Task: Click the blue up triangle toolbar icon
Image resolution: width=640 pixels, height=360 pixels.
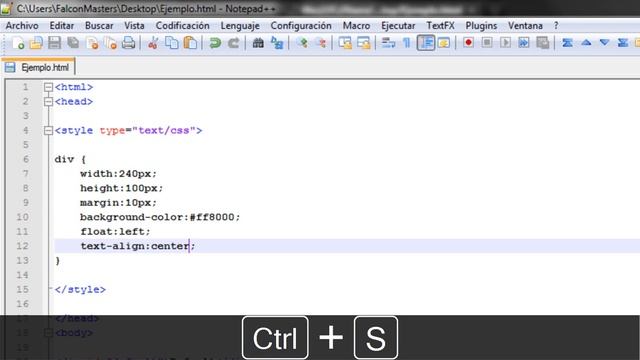Action: (x=586, y=42)
